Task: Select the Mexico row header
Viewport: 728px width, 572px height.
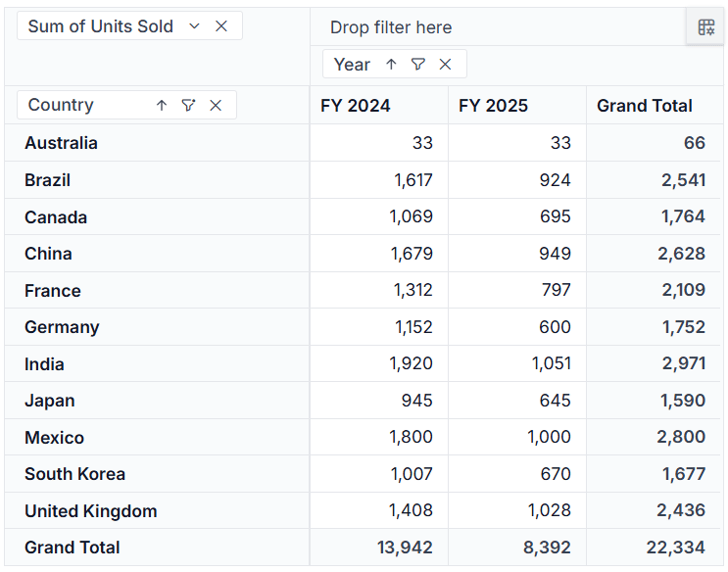Action: coord(157,437)
